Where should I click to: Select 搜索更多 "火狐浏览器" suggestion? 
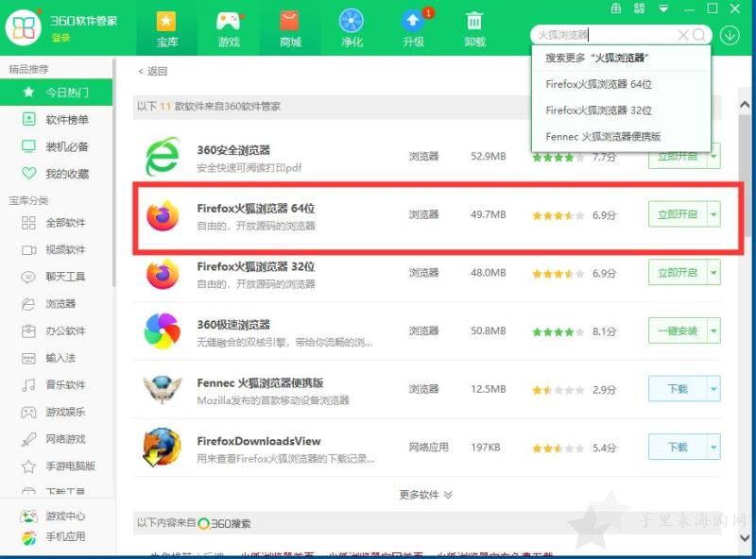pos(622,58)
